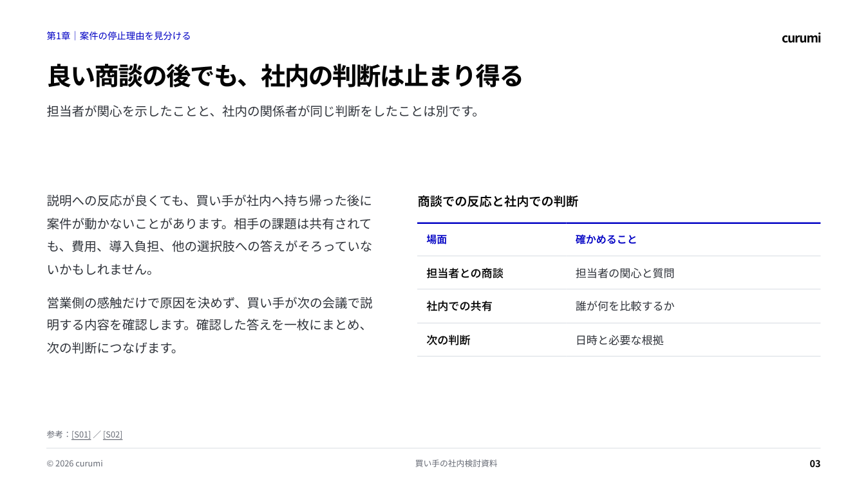Open the [S02] reference link
This screenshot has width=868, height=487.
[x=113, y=434]
